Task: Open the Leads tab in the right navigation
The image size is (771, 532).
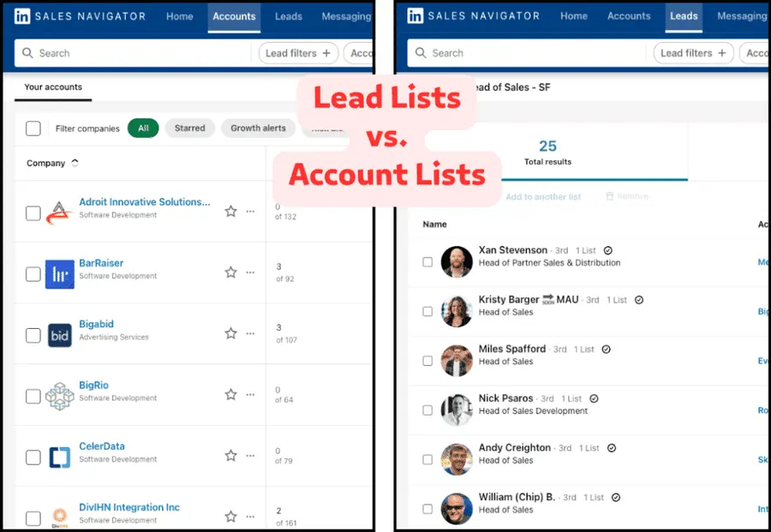Action: pyautogui.click(x=683, y=15)
